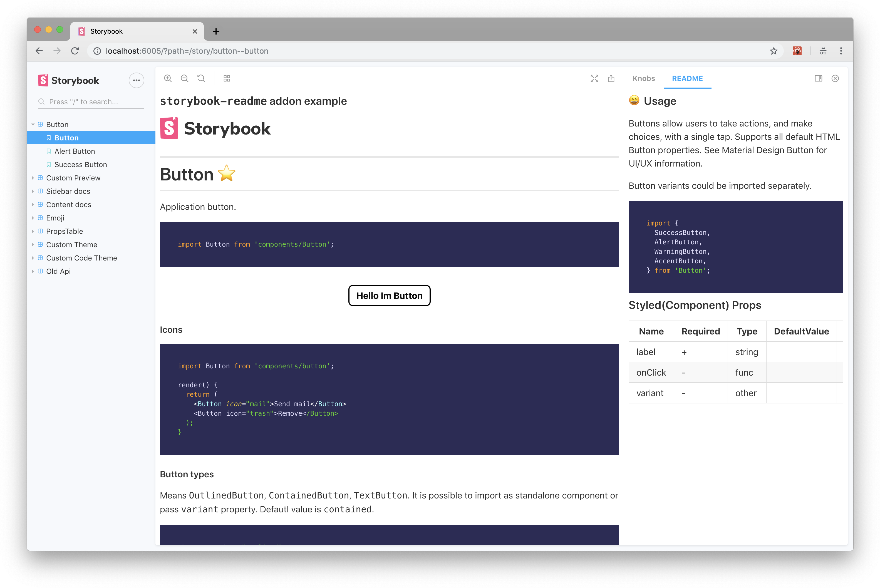Click the DefaultValue column header
Viewport: 880px width, 588px height.
point(801,331)
